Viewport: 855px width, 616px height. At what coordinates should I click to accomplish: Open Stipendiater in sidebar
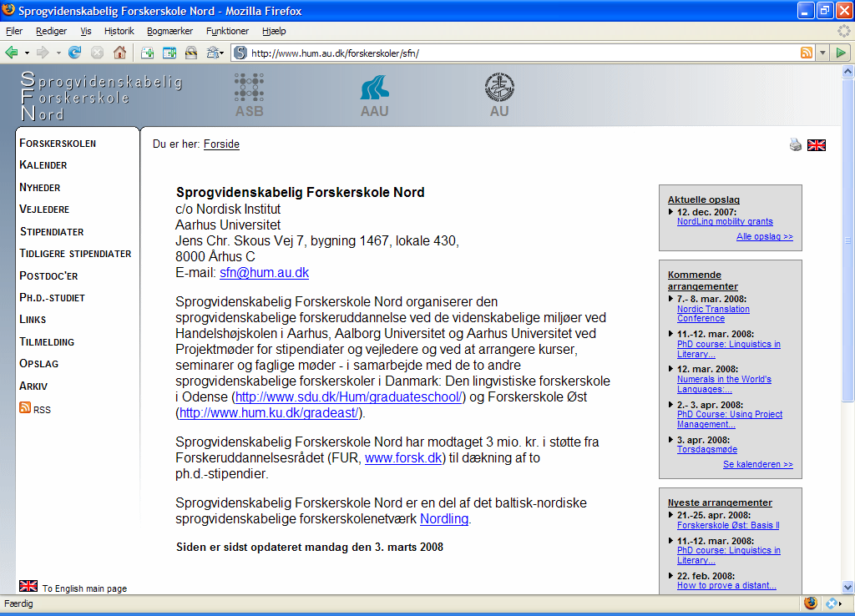tap(52, 231)
